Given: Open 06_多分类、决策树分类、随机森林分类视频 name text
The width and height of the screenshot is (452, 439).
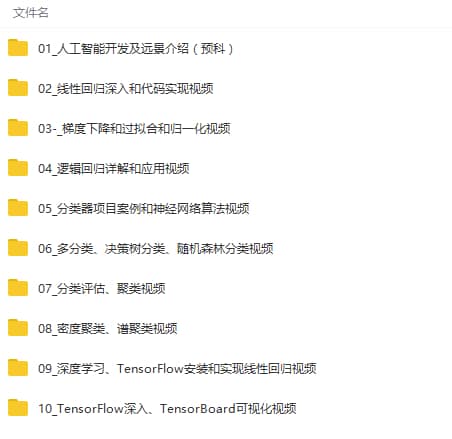Looking at the screenshot, I should pyautogui.click(x=156, y=249).
